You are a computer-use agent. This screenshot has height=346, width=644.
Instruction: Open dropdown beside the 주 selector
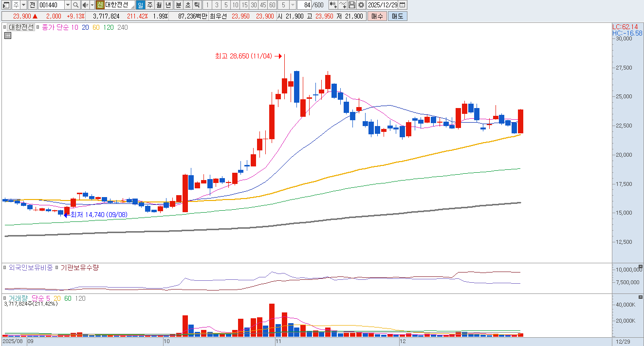(23, 5)
